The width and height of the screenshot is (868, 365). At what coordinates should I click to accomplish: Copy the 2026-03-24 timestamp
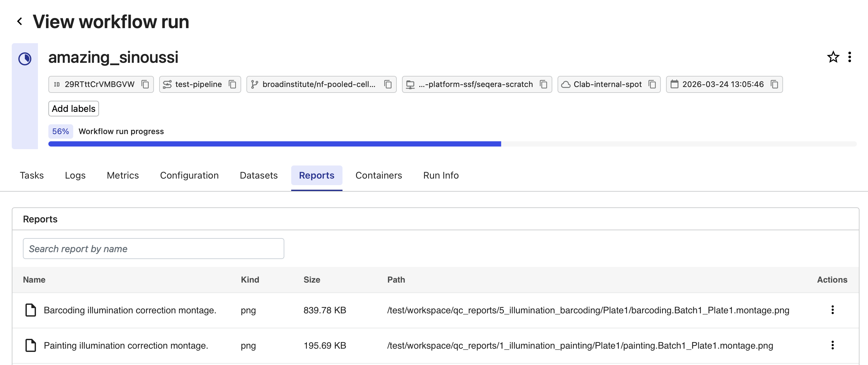(774, 84)
